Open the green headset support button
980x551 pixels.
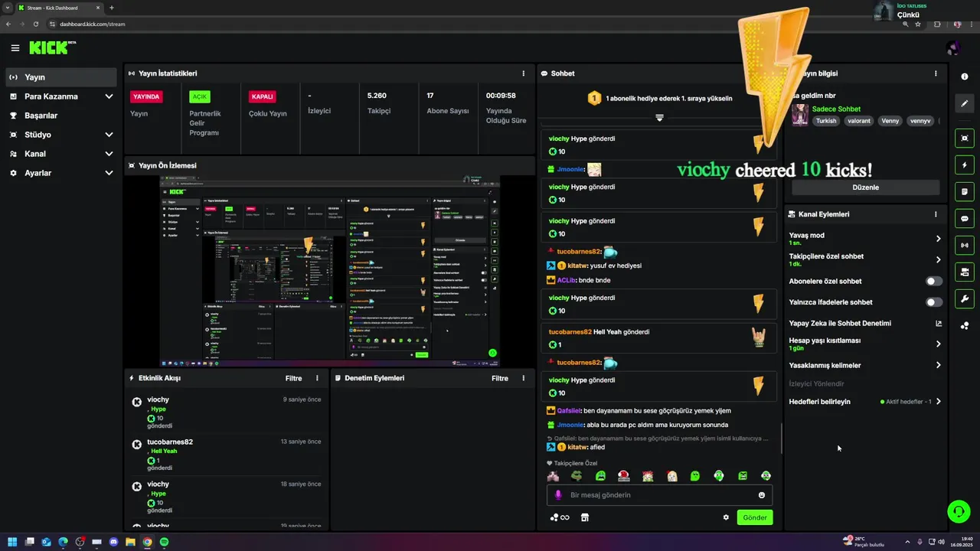tap(958, 511)
